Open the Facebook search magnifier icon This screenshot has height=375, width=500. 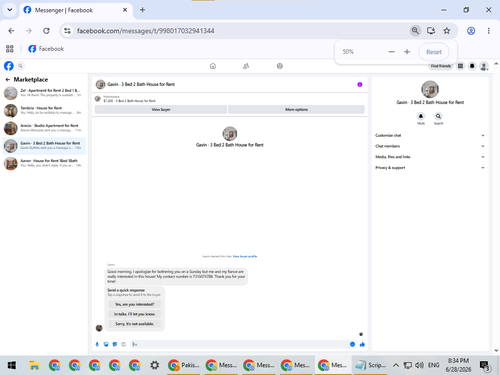pos(20,66)
